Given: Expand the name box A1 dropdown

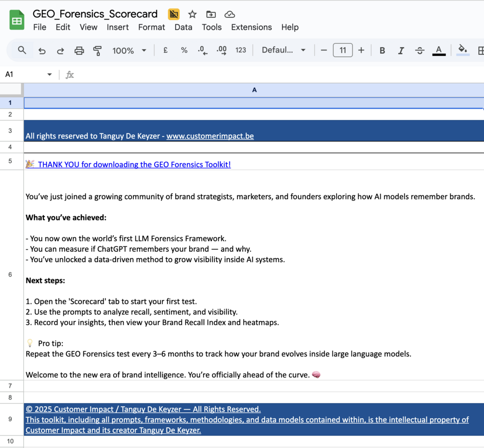Looking at the screenshot, I should (50, 74).
